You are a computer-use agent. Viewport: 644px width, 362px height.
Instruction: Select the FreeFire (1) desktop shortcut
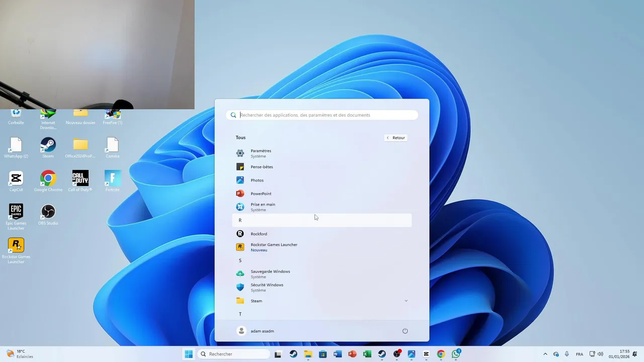(x=113, y=117)
